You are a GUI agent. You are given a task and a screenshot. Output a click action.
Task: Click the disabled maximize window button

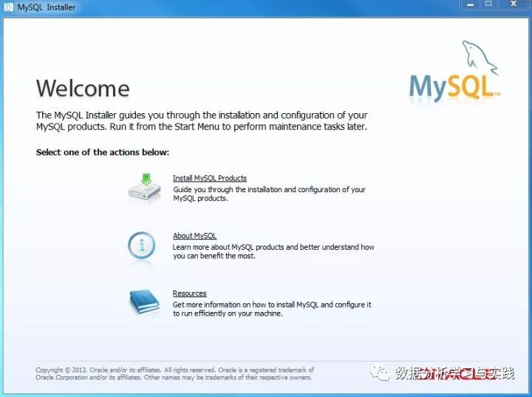click(488, 4)
